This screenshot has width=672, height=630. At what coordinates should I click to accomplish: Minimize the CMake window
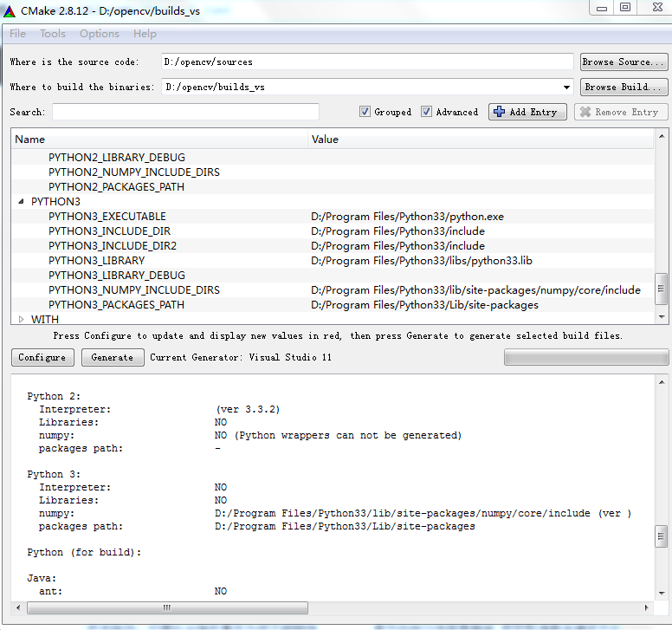tap(602, 8)
